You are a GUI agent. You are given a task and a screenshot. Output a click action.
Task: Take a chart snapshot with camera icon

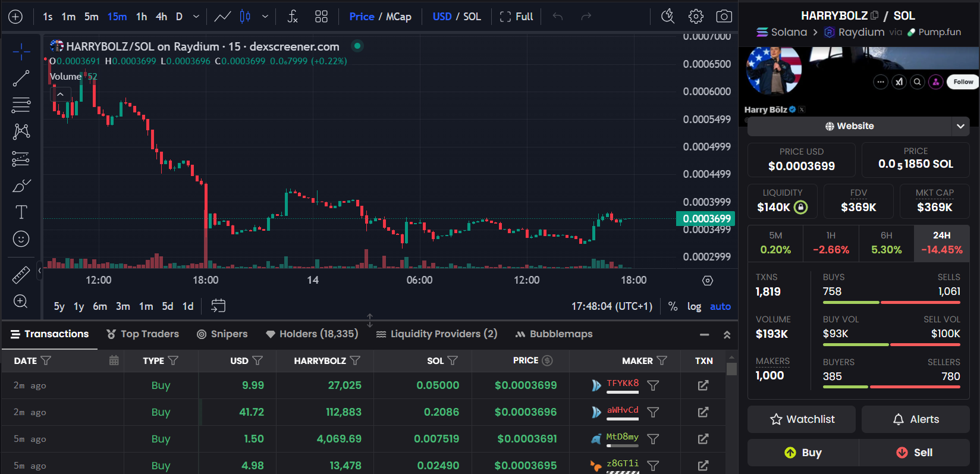point(724,17)
